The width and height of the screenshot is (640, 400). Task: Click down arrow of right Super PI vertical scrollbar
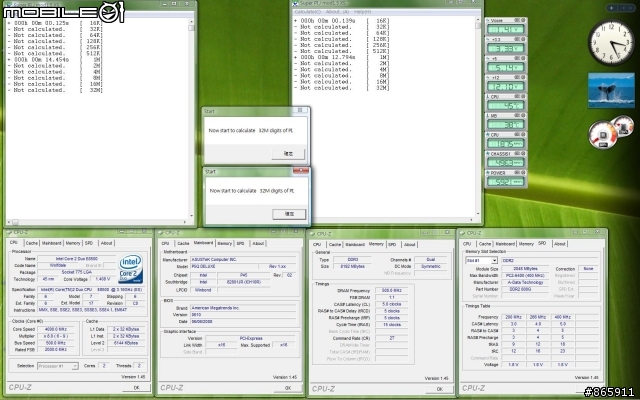point(478,214)
